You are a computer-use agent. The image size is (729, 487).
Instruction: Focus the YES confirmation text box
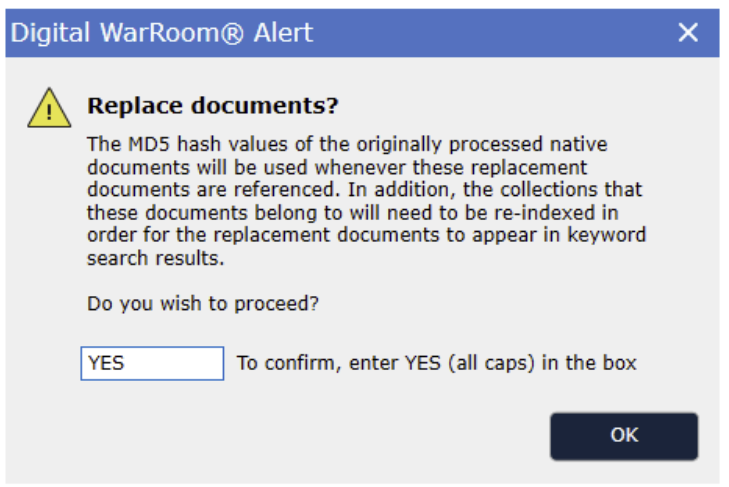(x=152, y=363)
